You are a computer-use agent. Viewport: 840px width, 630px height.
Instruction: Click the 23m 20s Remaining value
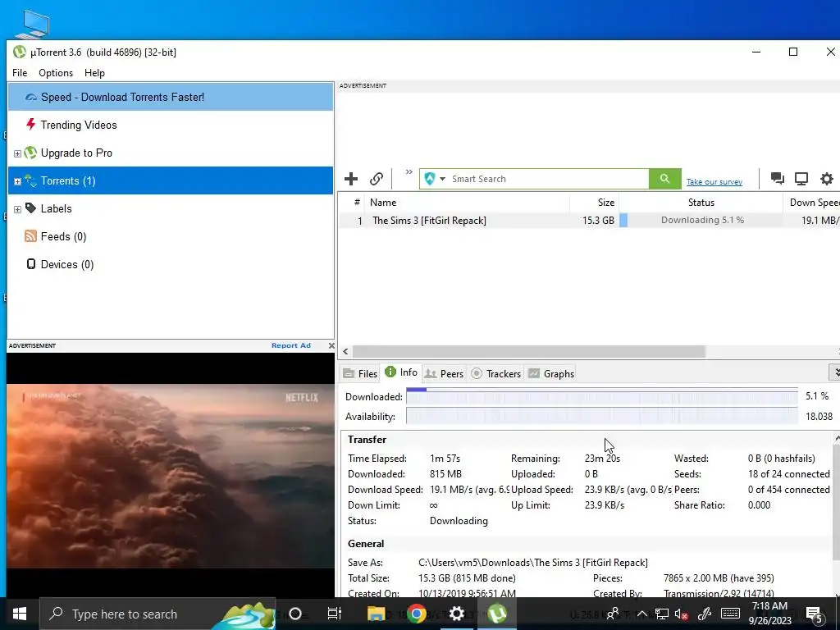(602, 459)
